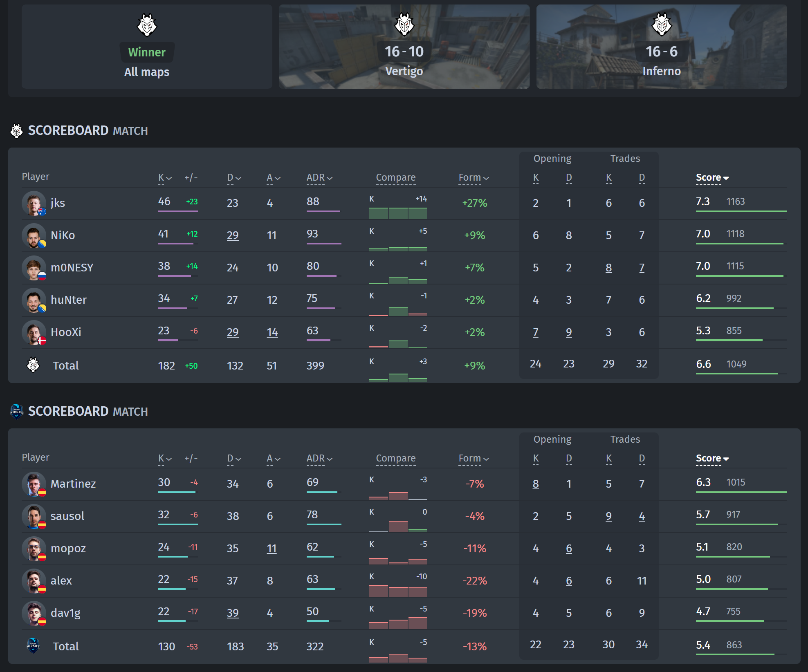Open huNter player name link
808x672 pixels.
[x=69, y=300]
